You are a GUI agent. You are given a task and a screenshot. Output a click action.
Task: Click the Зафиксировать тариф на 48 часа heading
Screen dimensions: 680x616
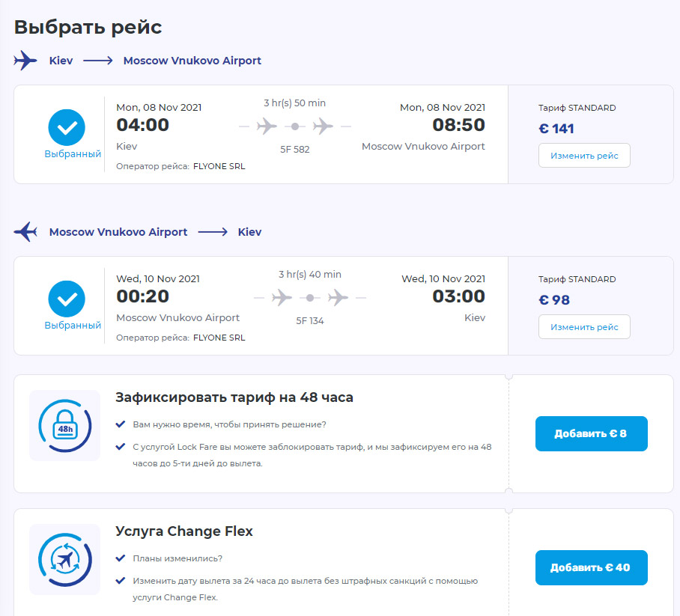[234, 397]
